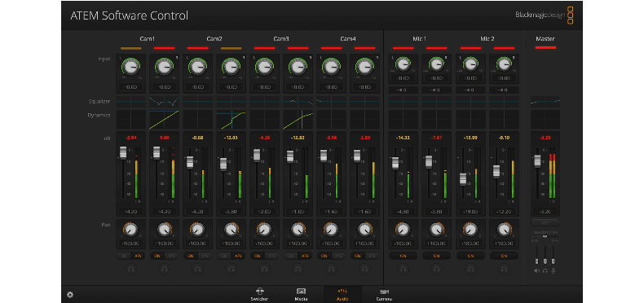
Task: Toggle ON for Cam3 left channel
Action: 258,256
